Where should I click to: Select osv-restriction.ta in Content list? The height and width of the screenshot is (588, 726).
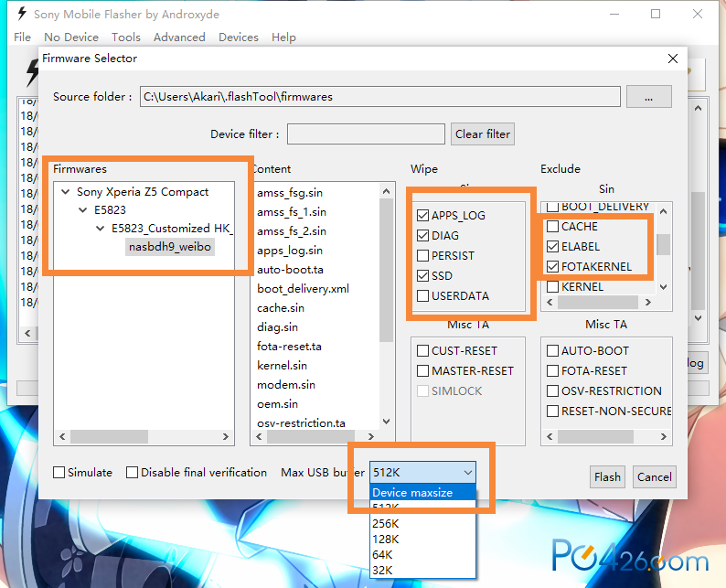[x=302, y=423]
